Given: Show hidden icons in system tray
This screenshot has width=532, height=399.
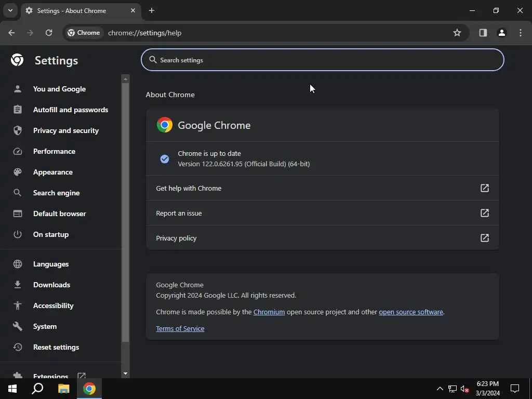Looking at the screenshot, I should 440,389.
